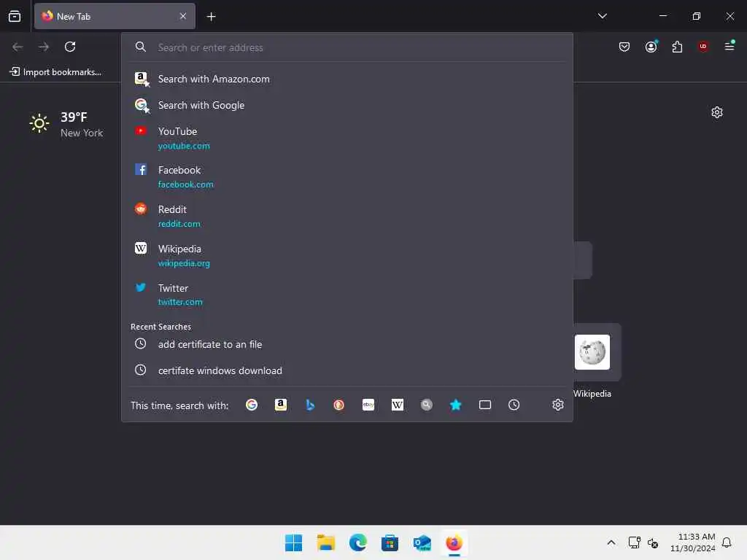The height and width of the screenshot is (560, 747).
Task: Search this time with Wikipedia icon
Action: pyautogui.click(x=398, y=405)
